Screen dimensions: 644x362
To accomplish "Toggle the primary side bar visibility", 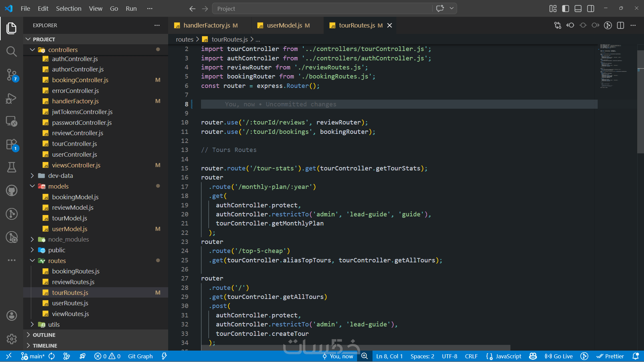I will pyautogui.click(x=565, y=8).
